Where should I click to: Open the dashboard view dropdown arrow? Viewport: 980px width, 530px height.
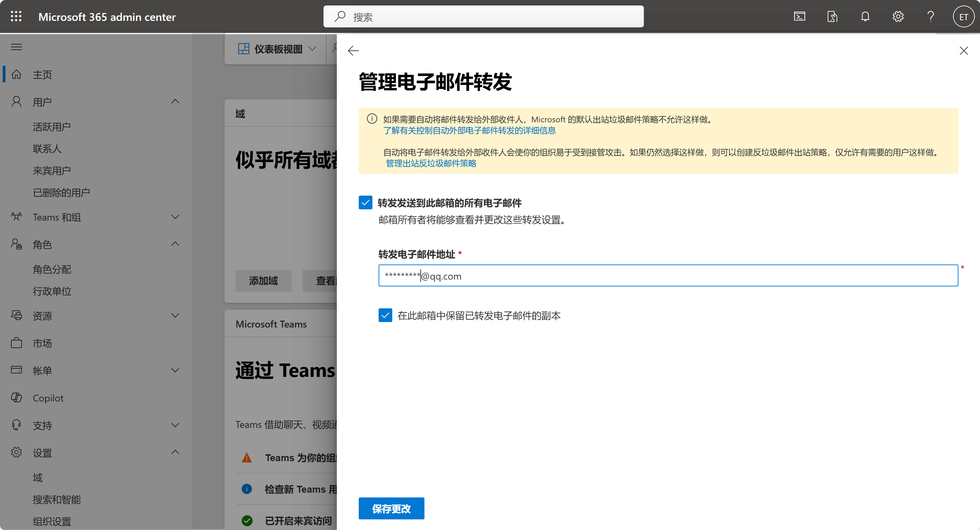coord(312,49)
